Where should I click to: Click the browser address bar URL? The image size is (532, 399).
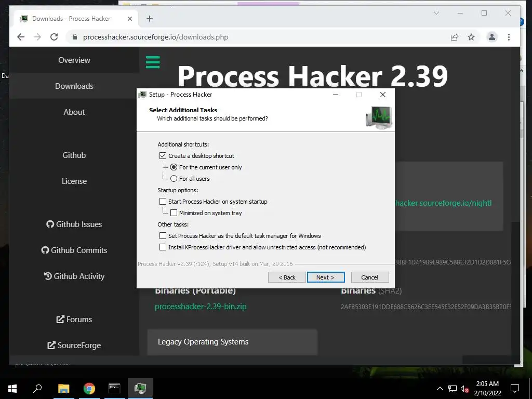[155, 37]
